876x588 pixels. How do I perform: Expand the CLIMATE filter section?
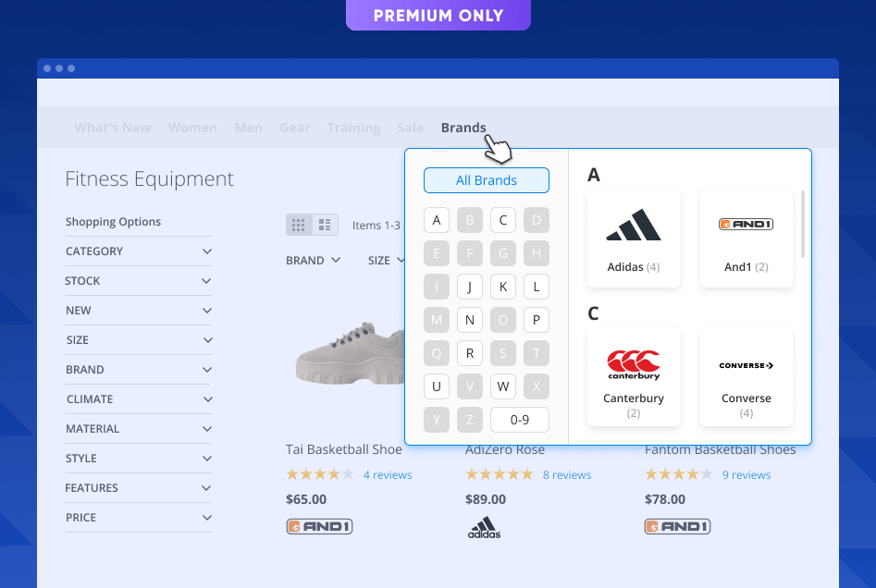click(138, 398)
